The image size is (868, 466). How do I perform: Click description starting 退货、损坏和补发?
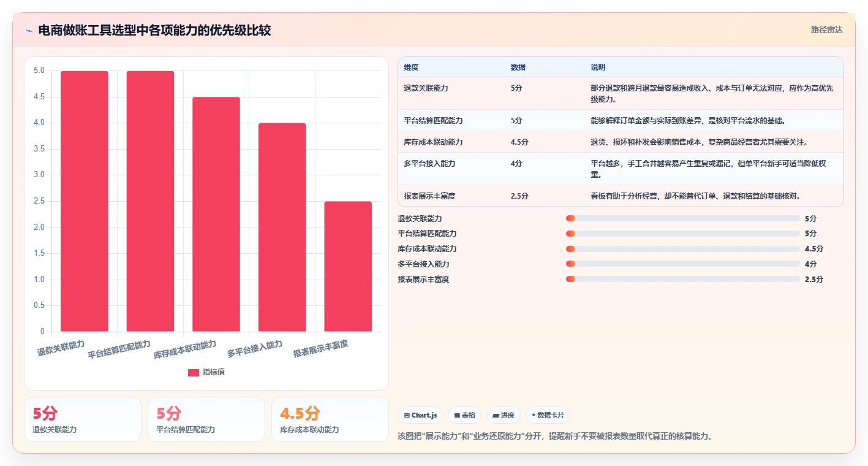pos(700,142)
